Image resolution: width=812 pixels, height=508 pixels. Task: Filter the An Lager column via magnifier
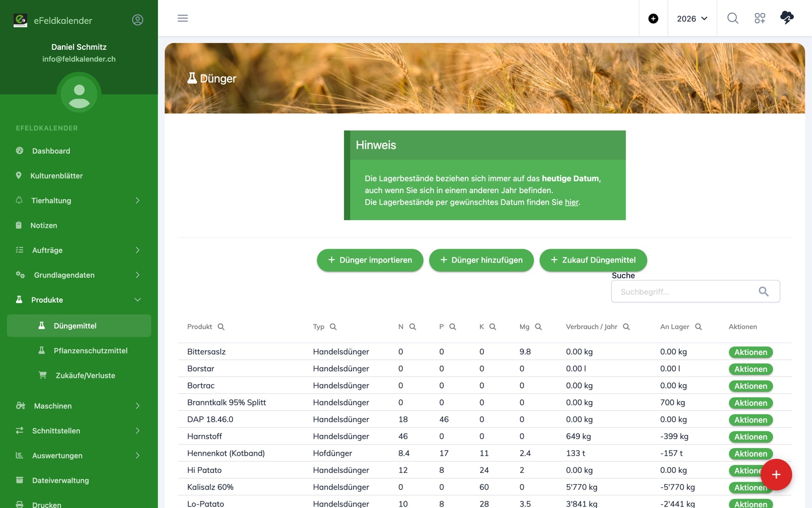pyautogui.click(x=698, y=327)
